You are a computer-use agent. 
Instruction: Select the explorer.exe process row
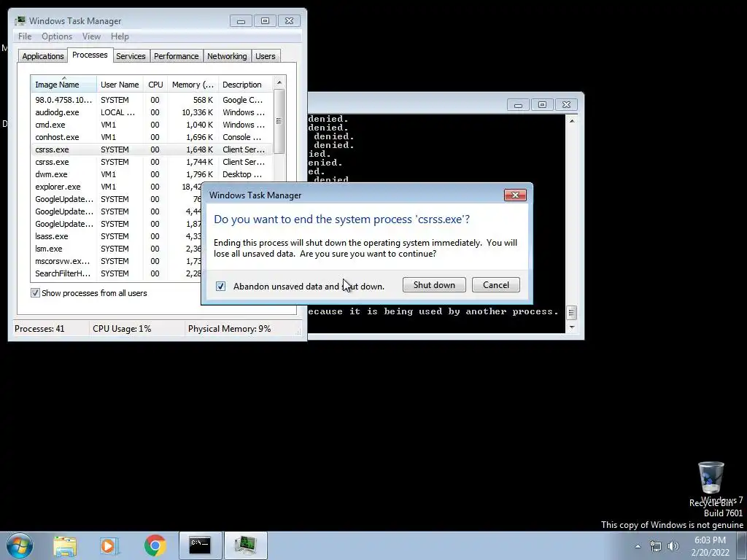pos(116,187)
